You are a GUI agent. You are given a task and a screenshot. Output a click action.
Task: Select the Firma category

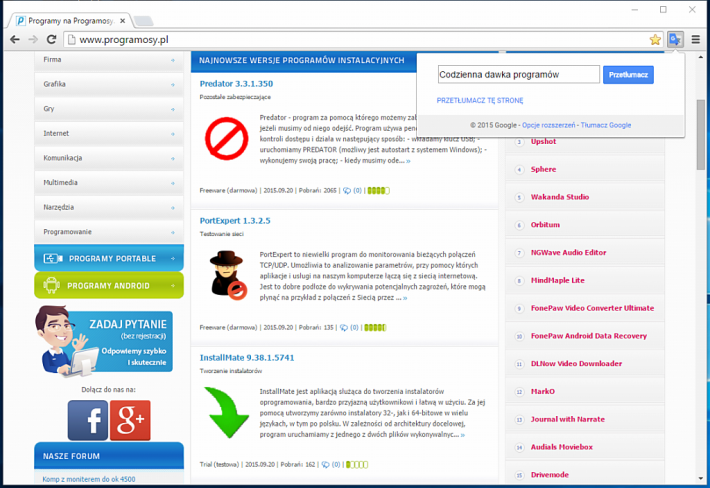109,60
